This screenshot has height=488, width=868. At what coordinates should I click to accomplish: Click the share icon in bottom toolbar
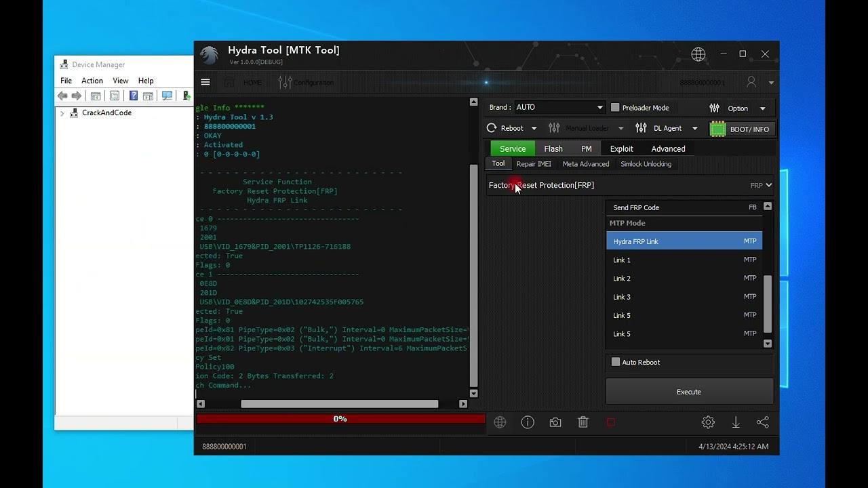click(x=763, y=422)
